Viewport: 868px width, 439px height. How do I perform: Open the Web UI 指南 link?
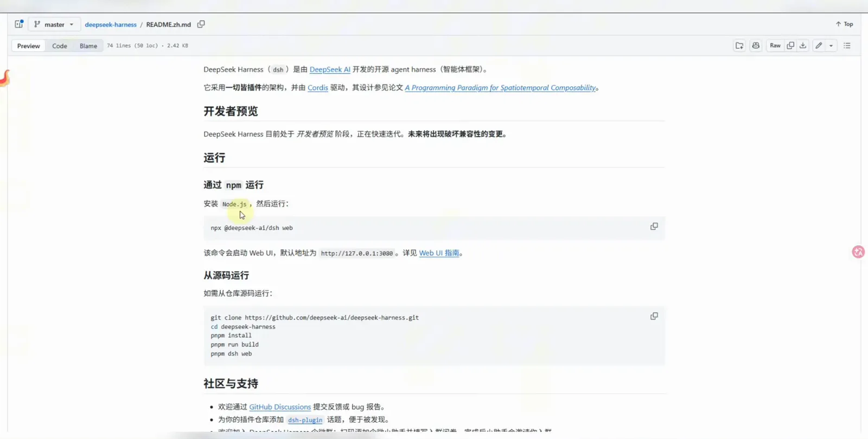click(439, 253)
